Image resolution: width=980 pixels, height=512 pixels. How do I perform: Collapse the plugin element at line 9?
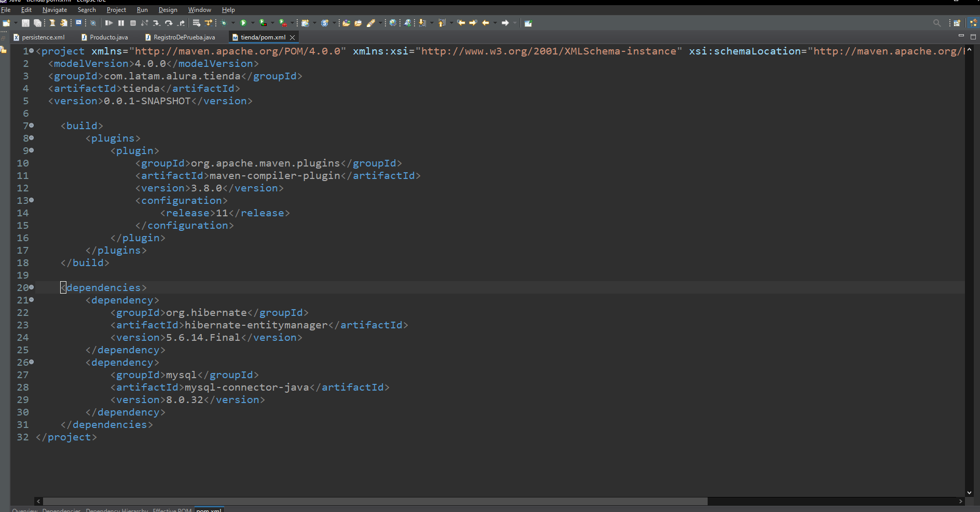pyautogui.click(x=32, y=150)
